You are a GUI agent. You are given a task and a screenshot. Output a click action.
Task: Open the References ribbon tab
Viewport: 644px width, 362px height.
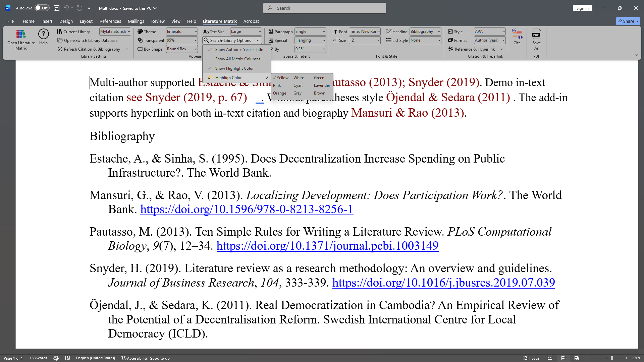110,21
